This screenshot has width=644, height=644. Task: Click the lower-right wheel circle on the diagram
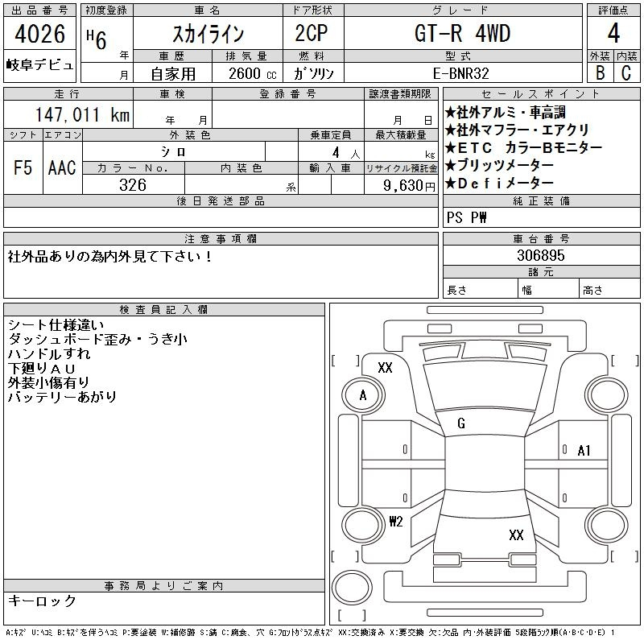point(607,523)
